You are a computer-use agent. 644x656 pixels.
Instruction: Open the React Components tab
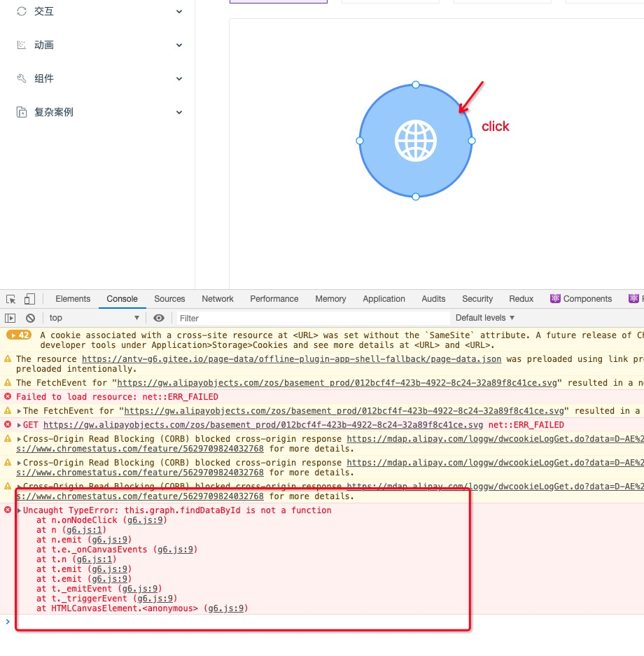pyautogui.click(x=581, y=299)
